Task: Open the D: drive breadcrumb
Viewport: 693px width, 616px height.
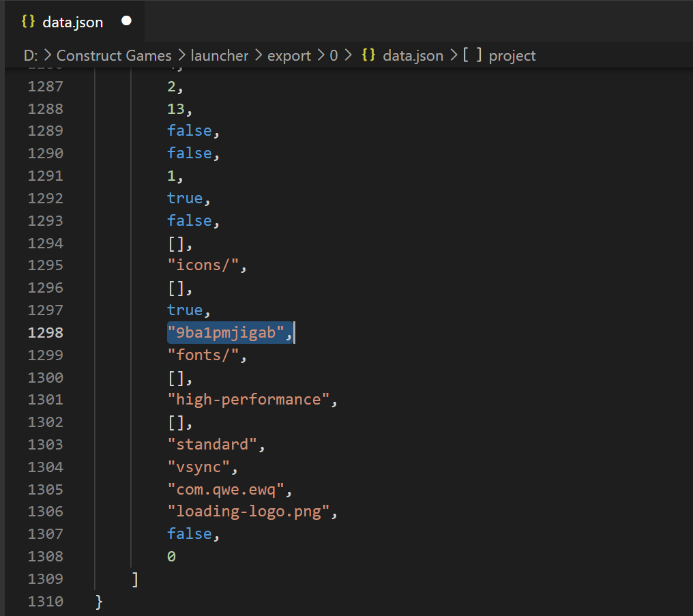Action: pyautogui.click(x=31, y=56)
